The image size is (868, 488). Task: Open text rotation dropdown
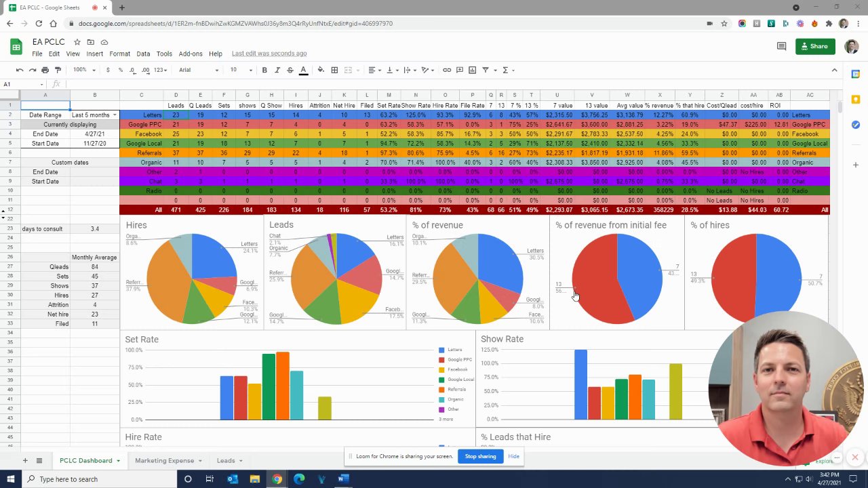(x=427, y=70)
